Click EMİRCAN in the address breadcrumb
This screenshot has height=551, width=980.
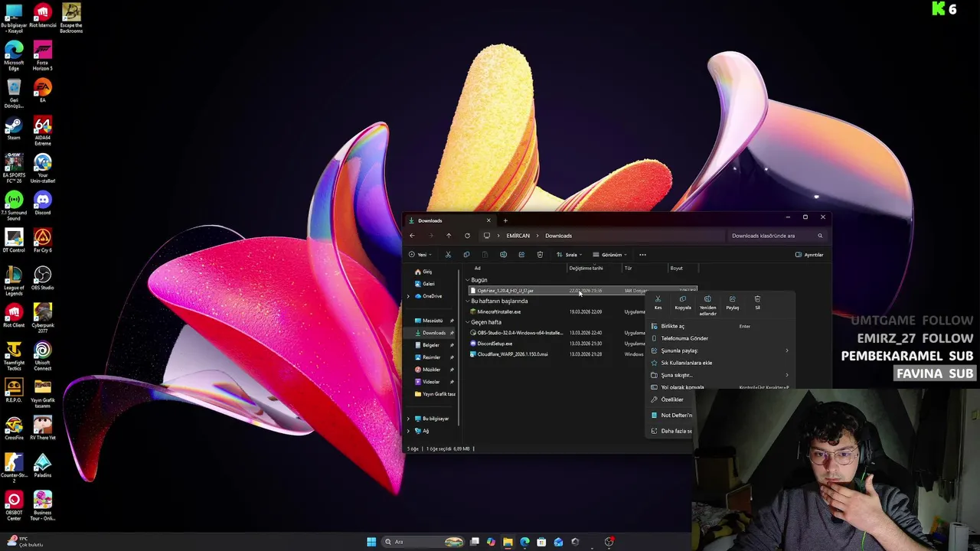[518, 236]
